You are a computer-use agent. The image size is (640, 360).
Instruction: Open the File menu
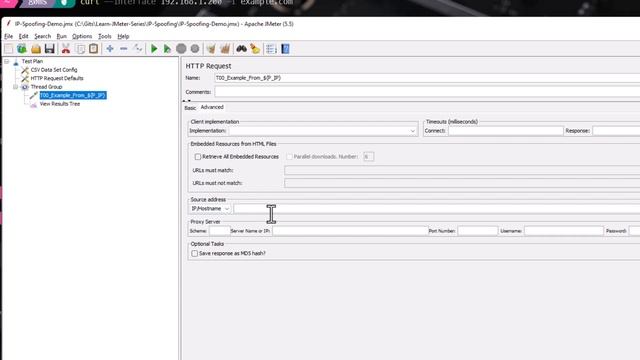(x=9, y=36)
